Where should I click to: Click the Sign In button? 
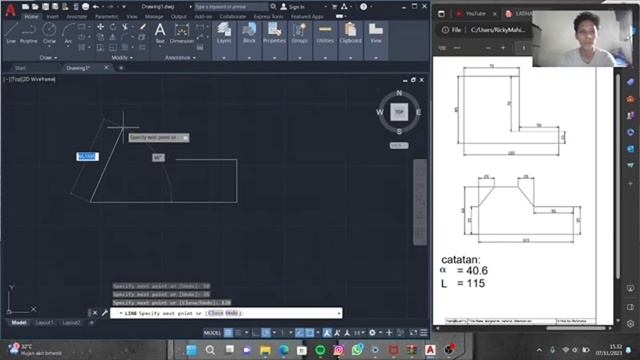click(x=293, y=7)
